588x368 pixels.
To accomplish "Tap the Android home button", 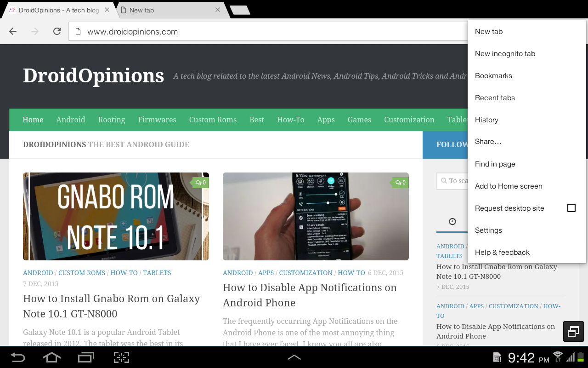I will 51,357.
